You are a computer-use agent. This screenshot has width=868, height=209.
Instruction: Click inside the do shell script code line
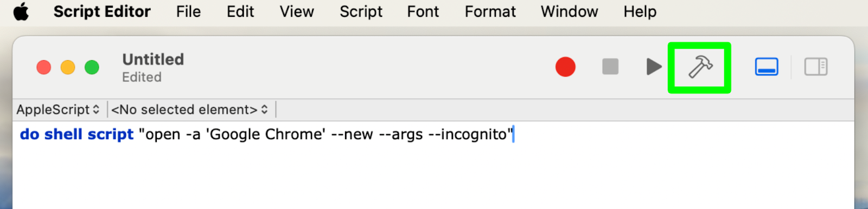pyautogui.click(x=266, y=134)
